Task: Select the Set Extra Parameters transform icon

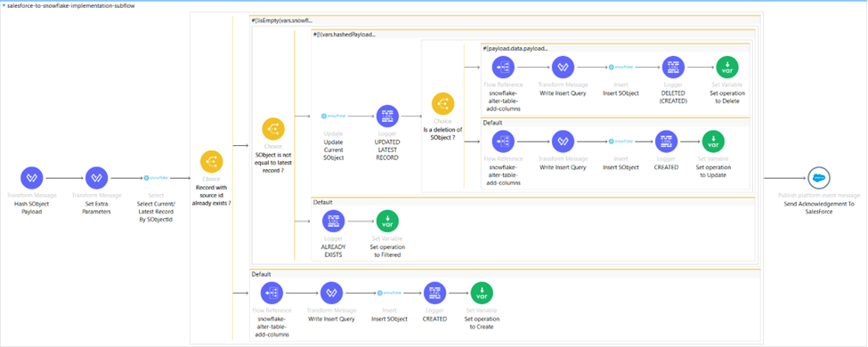Action: pyautogui.click(x=96, y=178)
